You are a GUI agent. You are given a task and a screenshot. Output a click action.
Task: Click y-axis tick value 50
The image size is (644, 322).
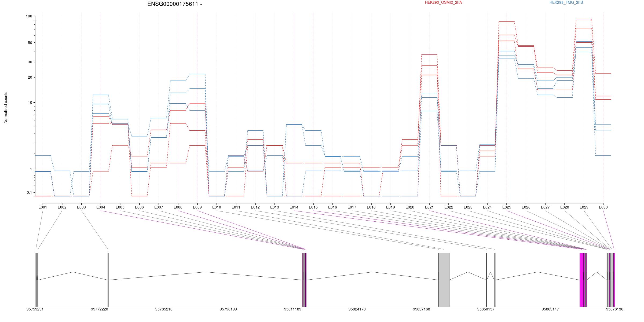[30, 43]
